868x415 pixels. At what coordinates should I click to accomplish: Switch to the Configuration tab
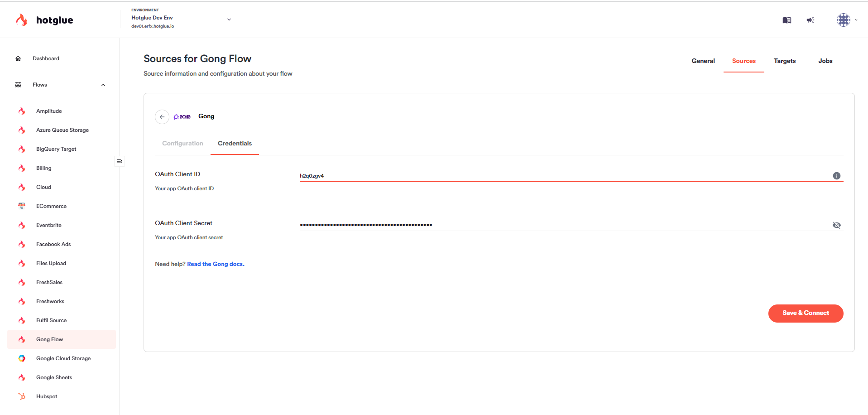(182, 144)
